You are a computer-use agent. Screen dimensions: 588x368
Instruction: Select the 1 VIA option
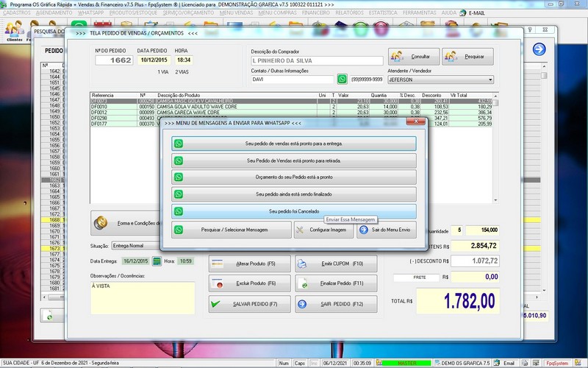point(162,71)
